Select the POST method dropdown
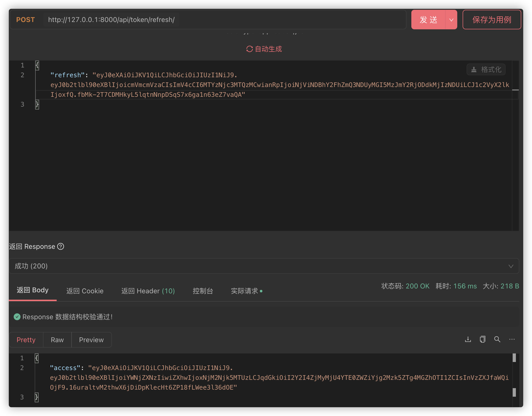 click(x=25, y=20)
